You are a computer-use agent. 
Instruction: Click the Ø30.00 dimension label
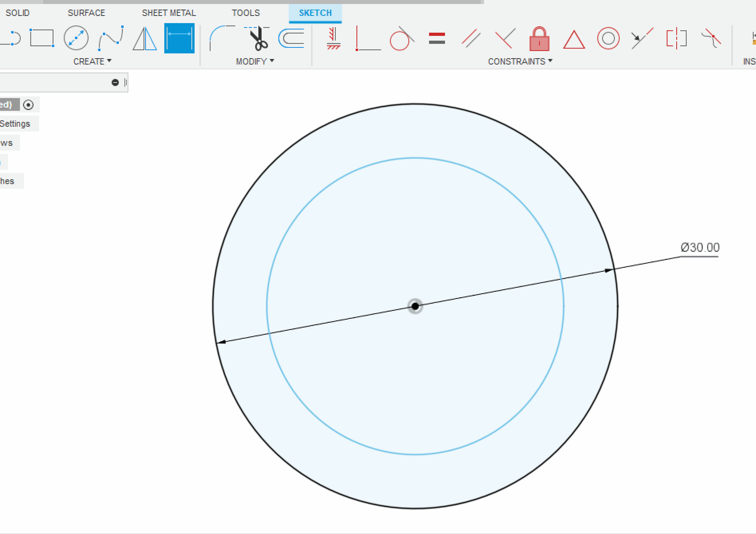pos(700,247)
